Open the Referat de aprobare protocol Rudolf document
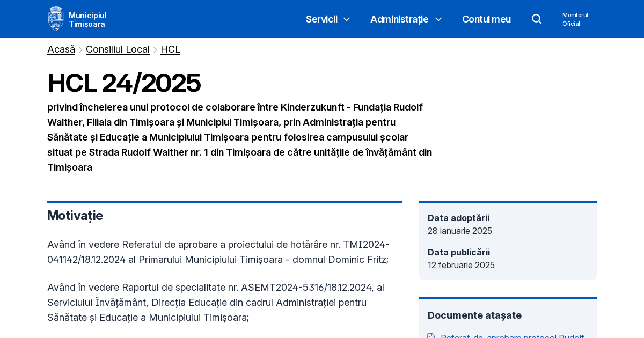644x338 pixels. (x=513, y=337)
